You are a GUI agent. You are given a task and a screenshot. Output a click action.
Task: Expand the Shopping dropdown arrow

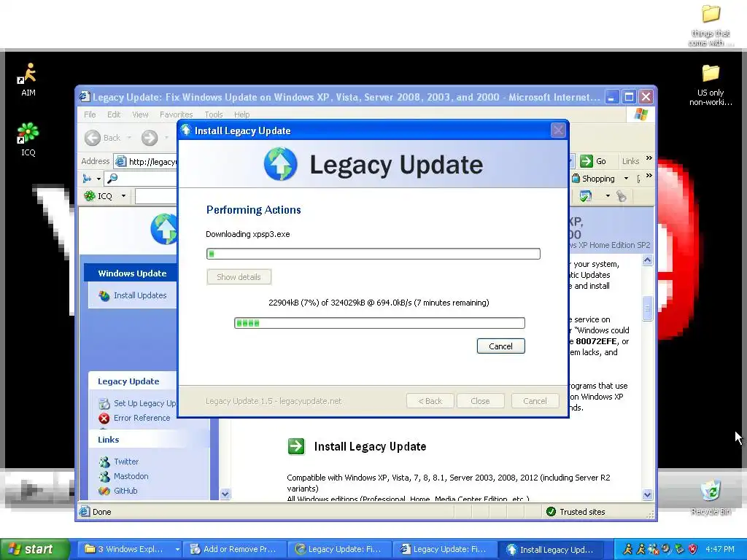pos(626,179)
